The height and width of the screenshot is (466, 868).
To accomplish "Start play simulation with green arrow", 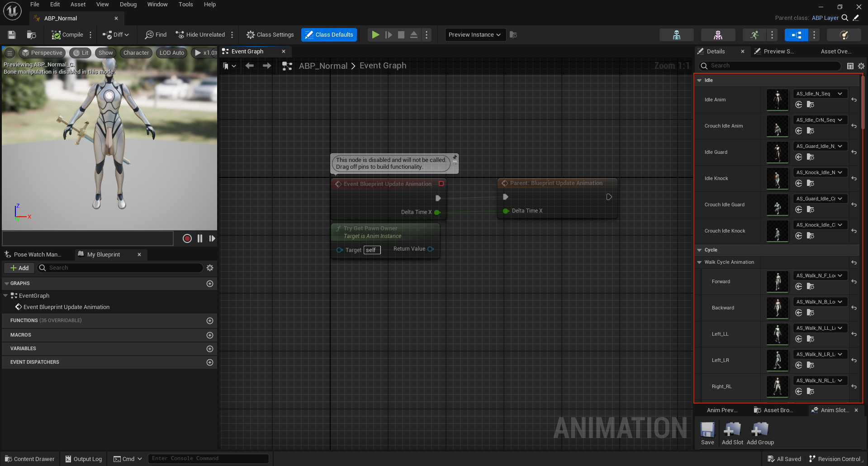I will tap(375, 35).
